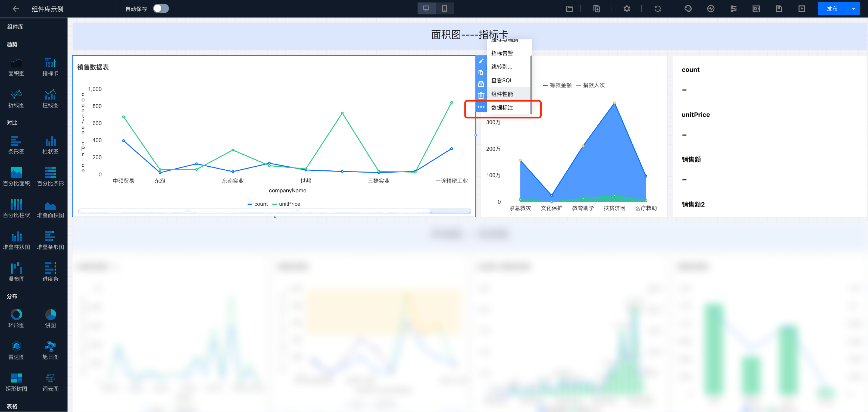Switch to desktop preview mode
The height and width of the screenshot is (412, 868).
coord(426,9)
